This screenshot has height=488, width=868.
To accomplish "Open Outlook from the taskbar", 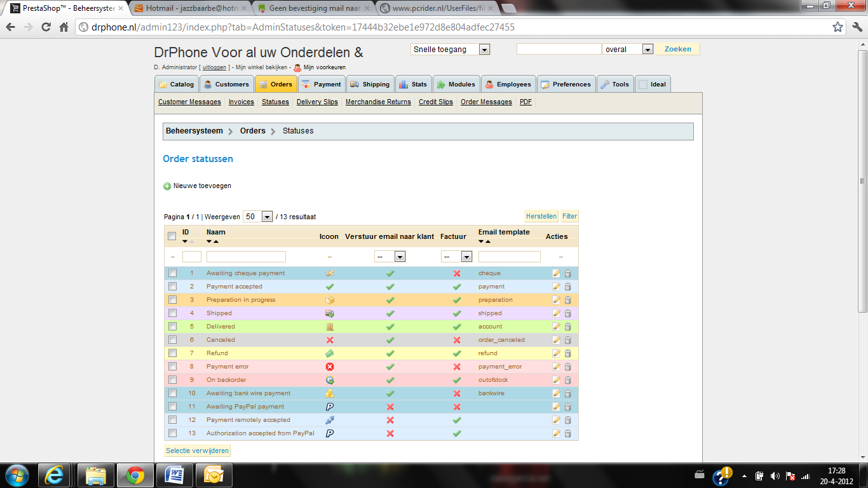I will [x=214, y=475].
